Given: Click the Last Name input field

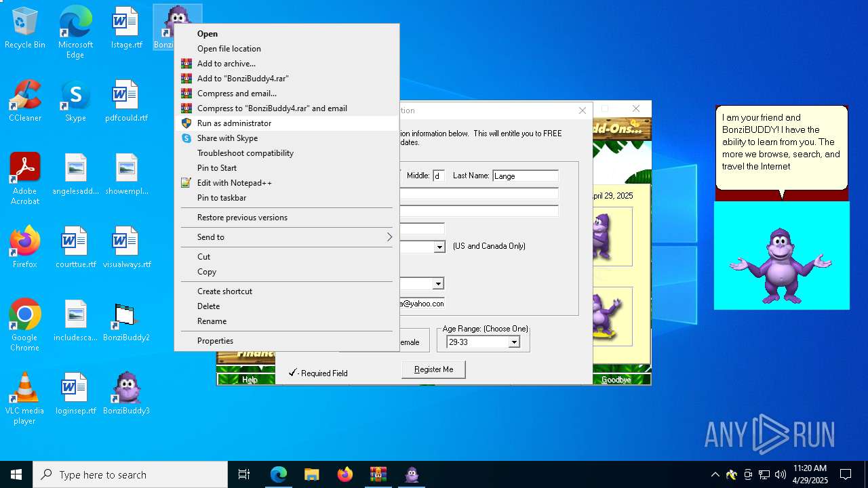Looking at the screenshot, I should [526, 176].
